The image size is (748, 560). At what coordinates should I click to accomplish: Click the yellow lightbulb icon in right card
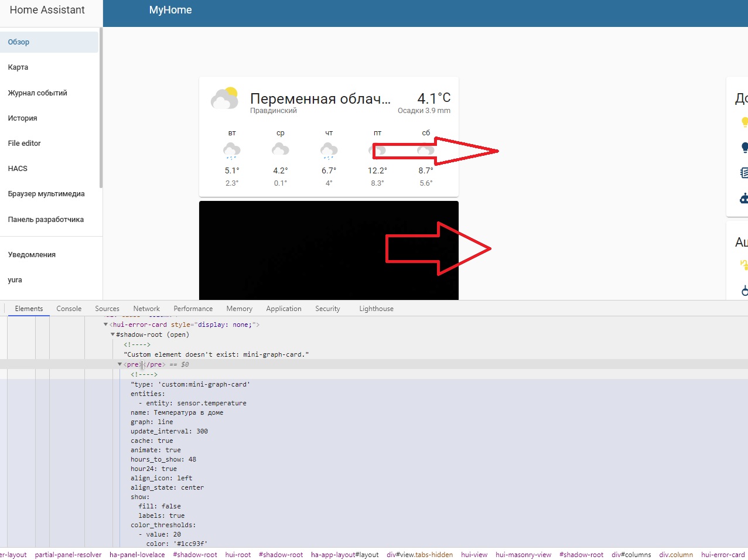click(744, 122)
